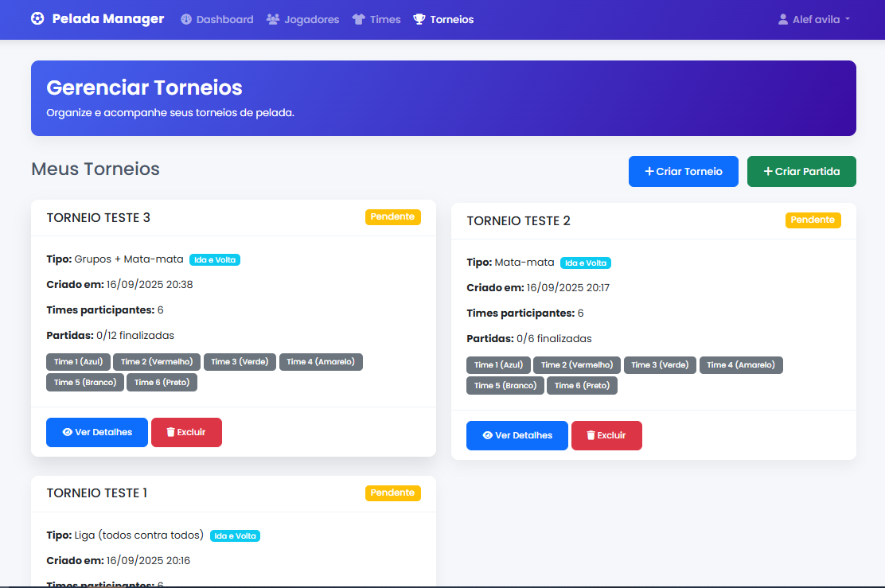Screen dimensions: 885x588
Task: Select Time 1 (Azul) tag in Torneio Teste 3
Action: (78, 362)
